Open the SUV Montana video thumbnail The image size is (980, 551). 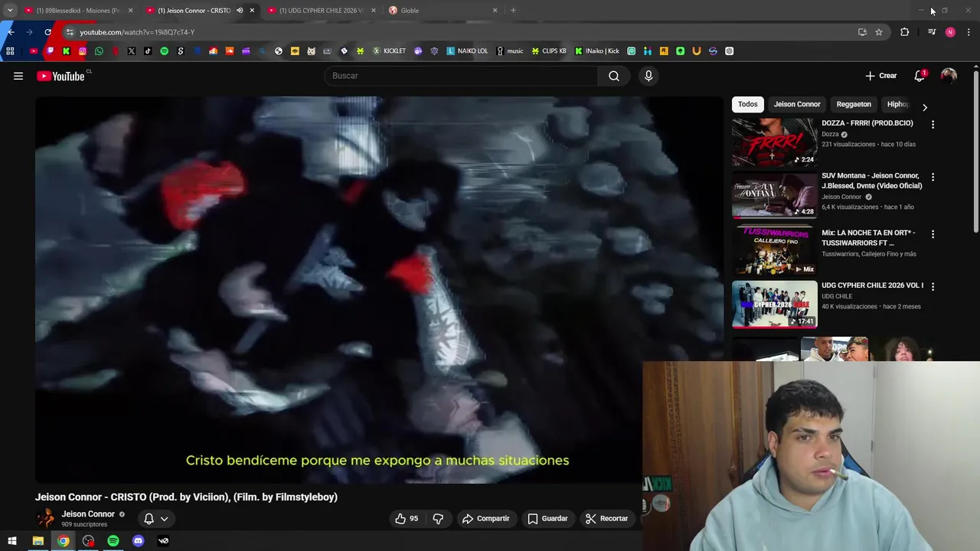(x=774, y=194)
